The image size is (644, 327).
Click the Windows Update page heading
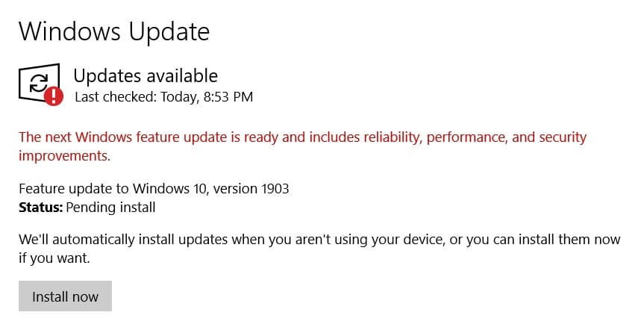(113, 31)
